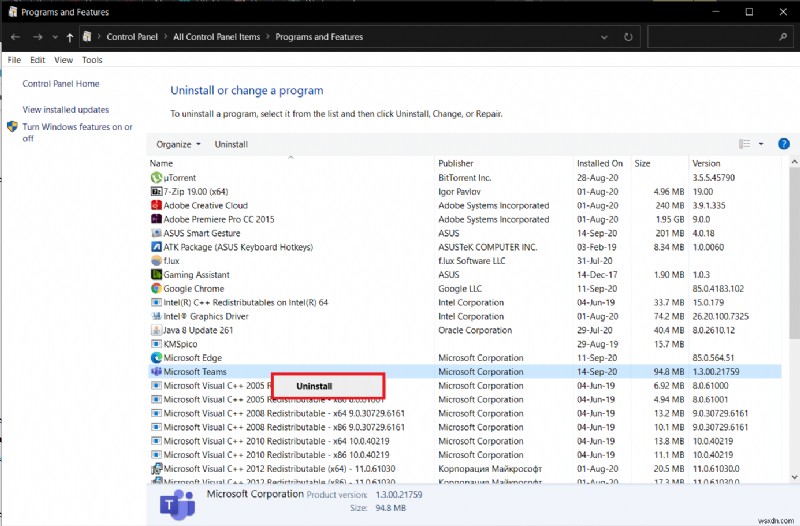Click the change view layout icon

click(x=744, y=144)
